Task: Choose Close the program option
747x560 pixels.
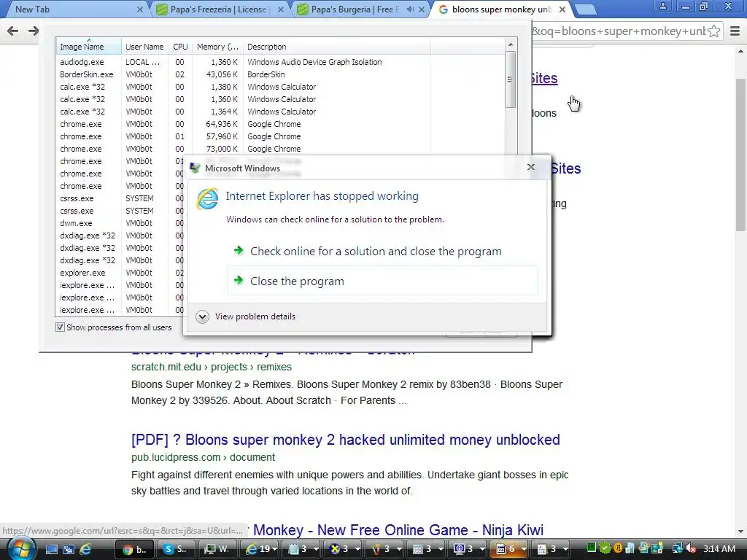Action: 382,281
